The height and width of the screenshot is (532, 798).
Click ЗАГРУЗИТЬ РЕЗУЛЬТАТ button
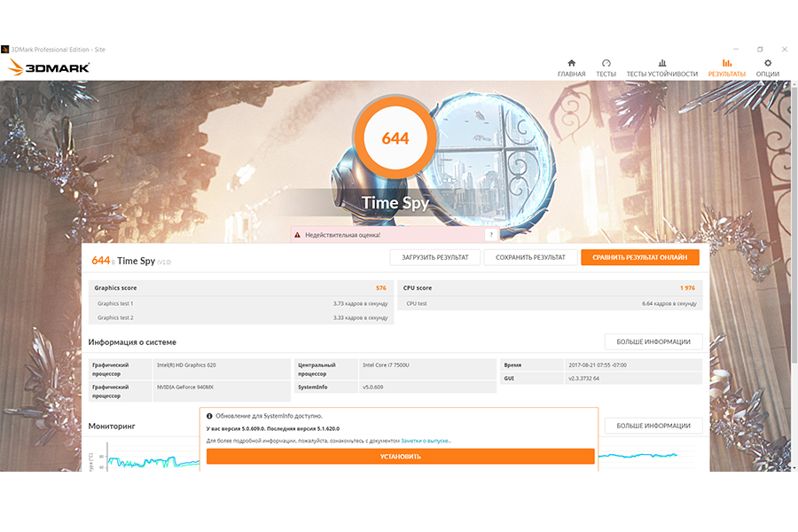435,258
